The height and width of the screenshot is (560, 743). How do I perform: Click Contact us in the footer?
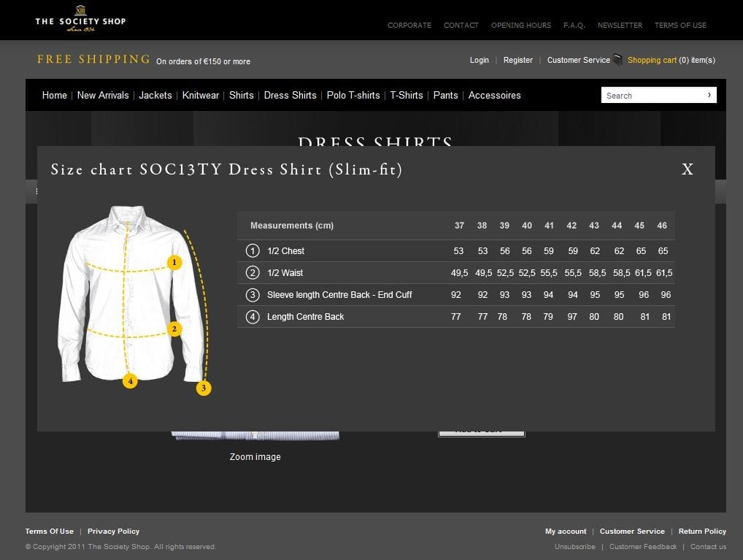[x=708, y=546]
